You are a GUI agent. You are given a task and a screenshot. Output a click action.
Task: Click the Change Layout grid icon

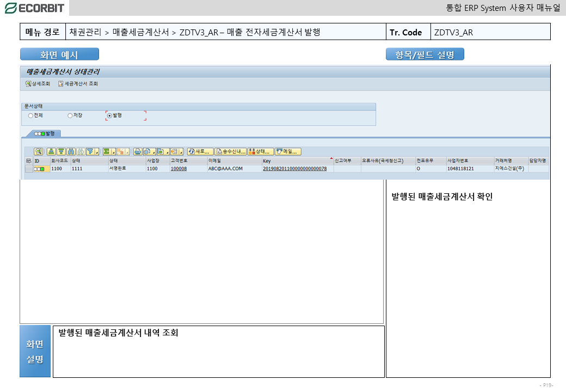175,151
